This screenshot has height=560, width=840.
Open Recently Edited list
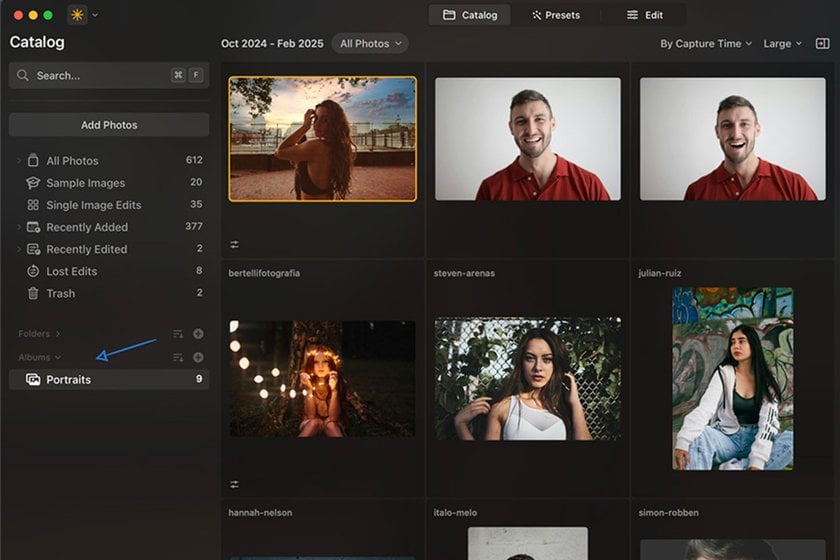(x=109, y=249)
